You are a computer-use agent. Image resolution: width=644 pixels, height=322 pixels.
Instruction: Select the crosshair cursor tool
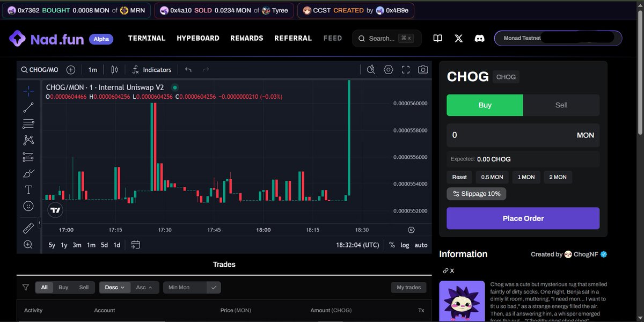coord(28,91)
